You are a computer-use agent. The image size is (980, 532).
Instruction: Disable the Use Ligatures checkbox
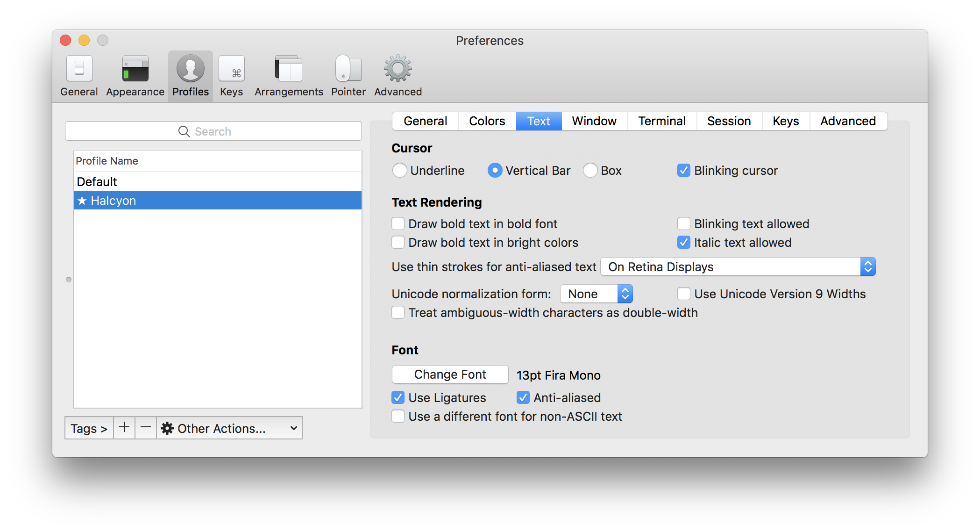point(398,398)
